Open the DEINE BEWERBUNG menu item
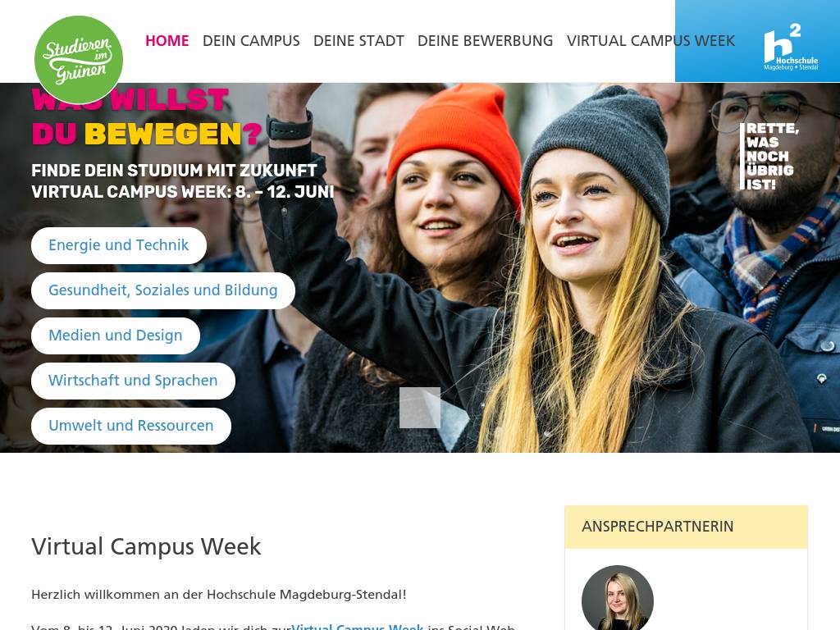Image resolution: width=840 pixels, height=630 pixels. [x=486, y=41]
